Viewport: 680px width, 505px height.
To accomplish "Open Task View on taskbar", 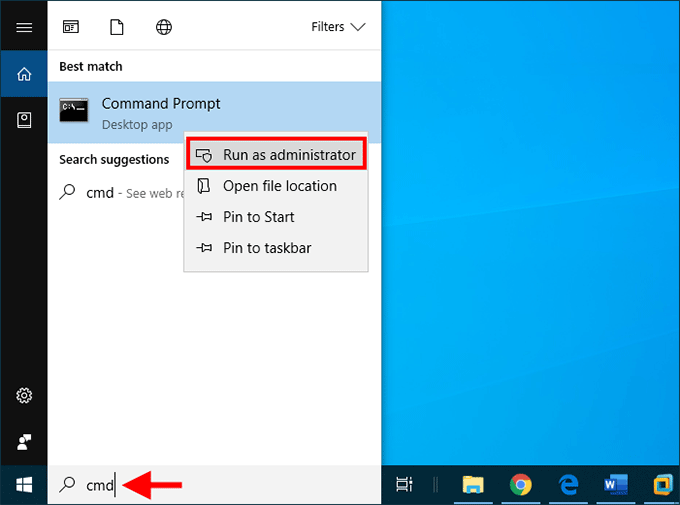I will click(x=404, y=485).
